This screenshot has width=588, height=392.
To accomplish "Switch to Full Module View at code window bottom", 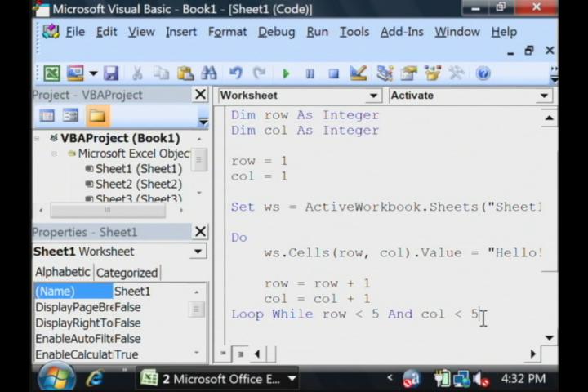I will (240, 354).
